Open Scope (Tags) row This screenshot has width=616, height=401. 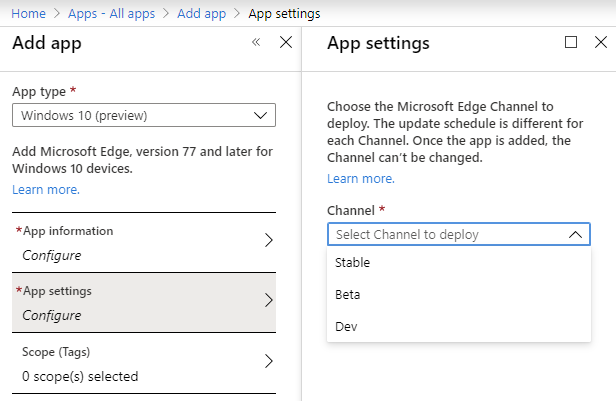click(144, 363)
